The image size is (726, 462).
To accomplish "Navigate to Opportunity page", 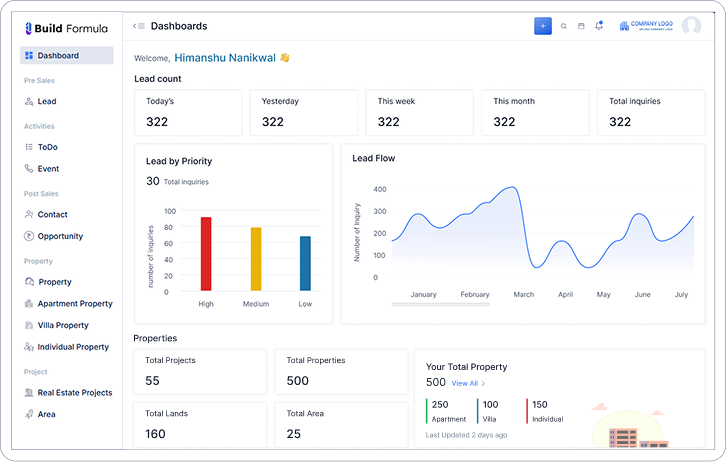I will tap(60, 236).
